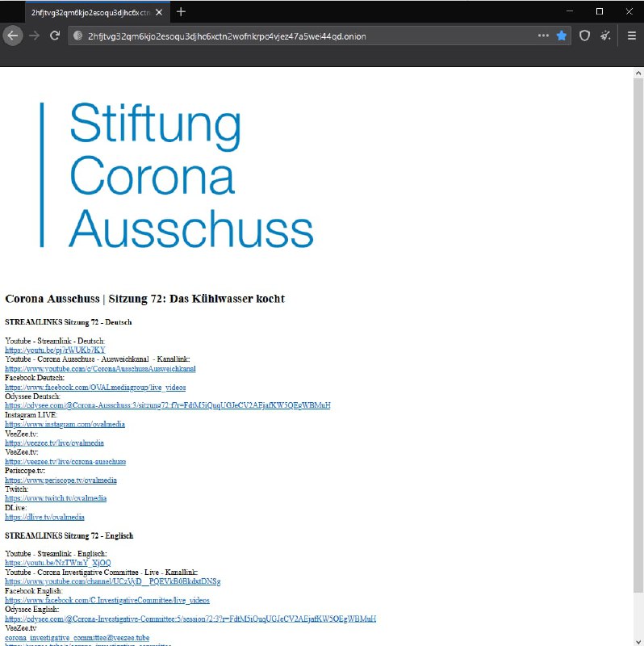Minimize the browser window
The image size is (644, 646).
point(570,11)
